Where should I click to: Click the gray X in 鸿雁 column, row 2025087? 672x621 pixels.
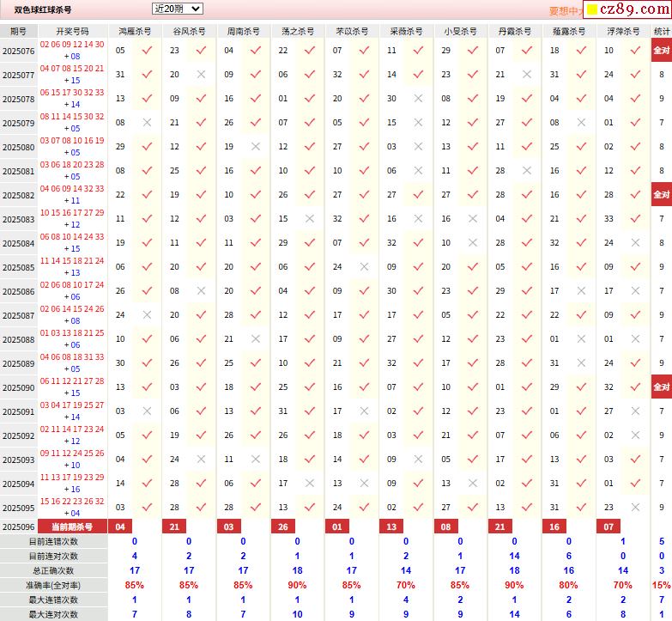(147, 314)
